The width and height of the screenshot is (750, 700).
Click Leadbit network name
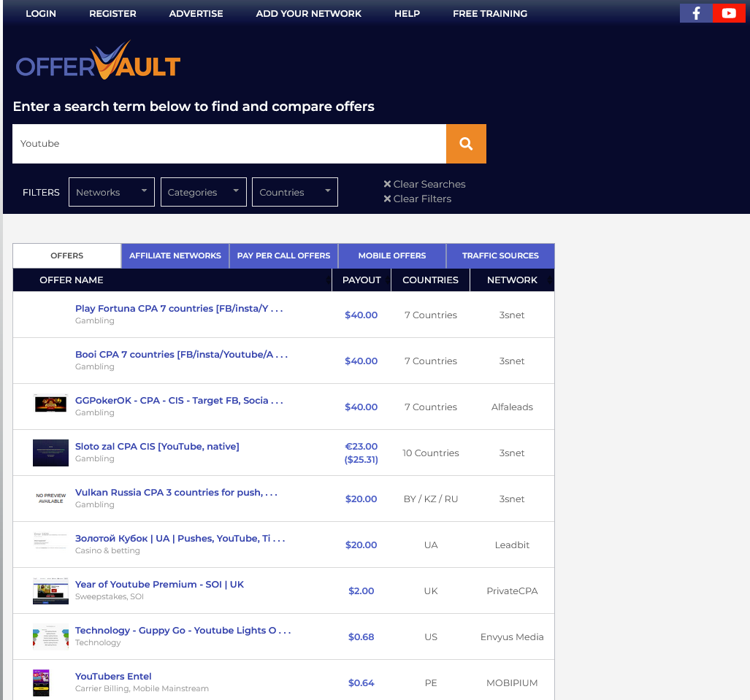pyautogui.click(x=512, y=545)
